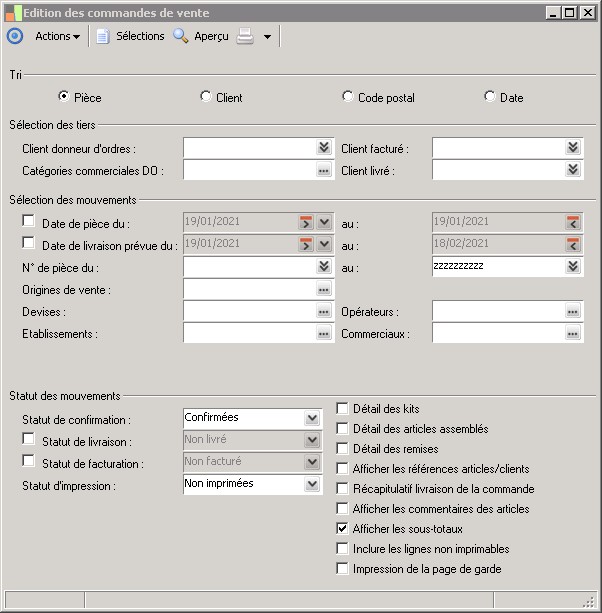Screen dimensions: 602x613
Task: Click the application icon in title bar
Action: [13, 13]
